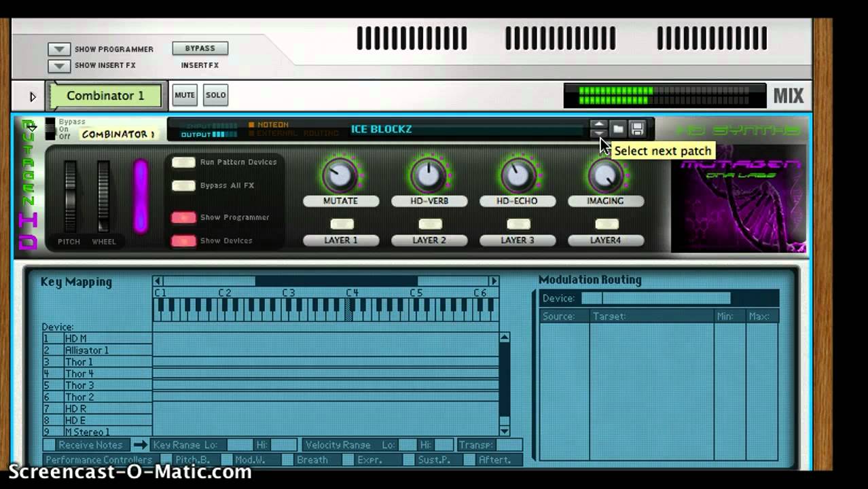The image size is (868, 489).
Task: Select next patch with down arrow
Action: pos(598,133)
